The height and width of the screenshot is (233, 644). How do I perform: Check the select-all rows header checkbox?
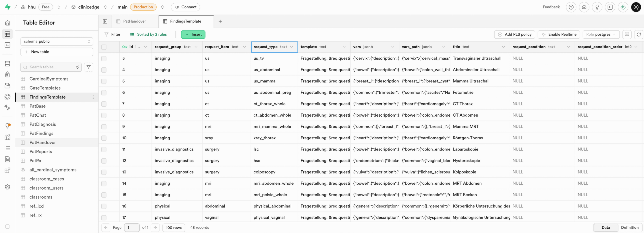click(104, 47)
